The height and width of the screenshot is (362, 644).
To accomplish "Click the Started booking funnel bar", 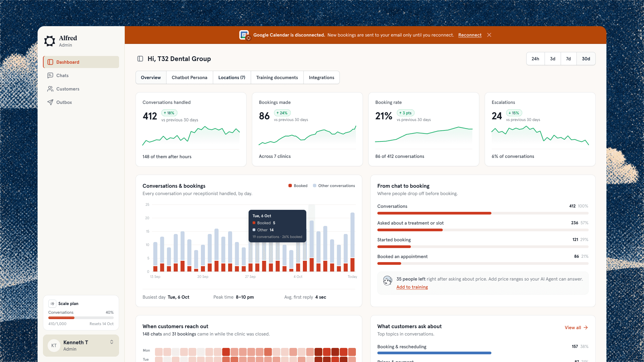I will click(483, 247).
